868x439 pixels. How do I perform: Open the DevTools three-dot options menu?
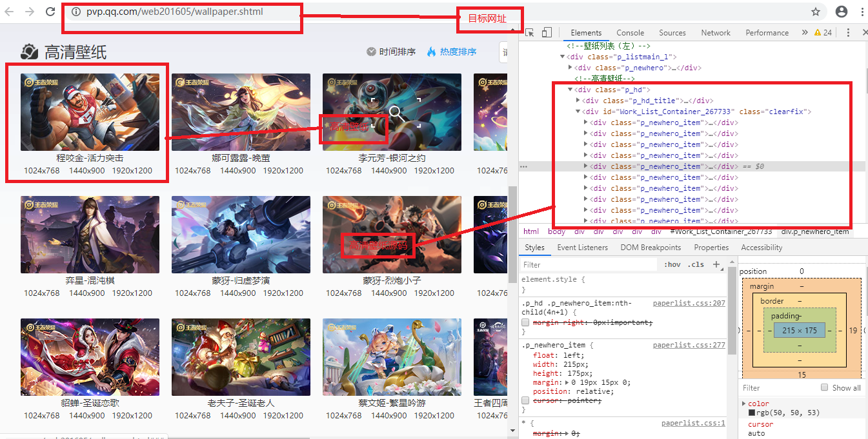coord(849,32)
